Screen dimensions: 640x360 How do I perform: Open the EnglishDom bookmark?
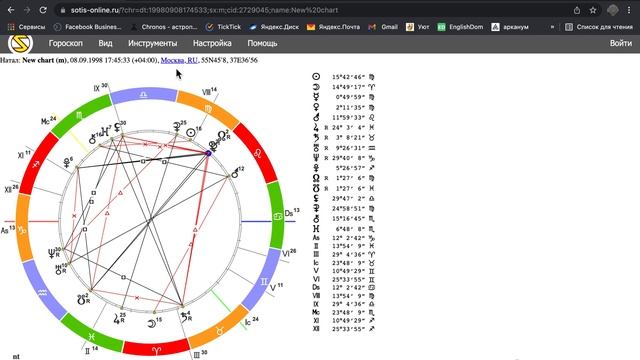(x=460, y=27)
